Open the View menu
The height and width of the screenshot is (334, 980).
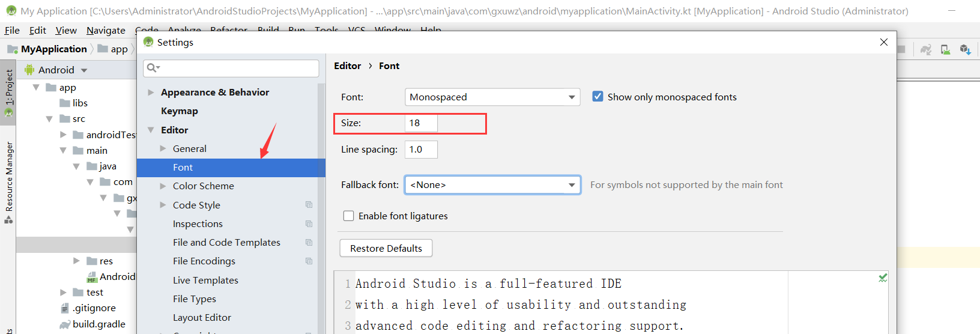point(66,30)
